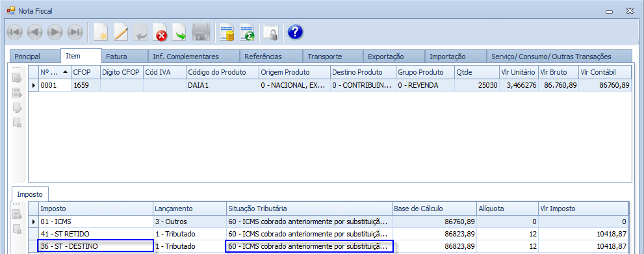Viewport: 644px width, 254px height.
Task: Click the Lançamento column header
Action: pos(189,209)
